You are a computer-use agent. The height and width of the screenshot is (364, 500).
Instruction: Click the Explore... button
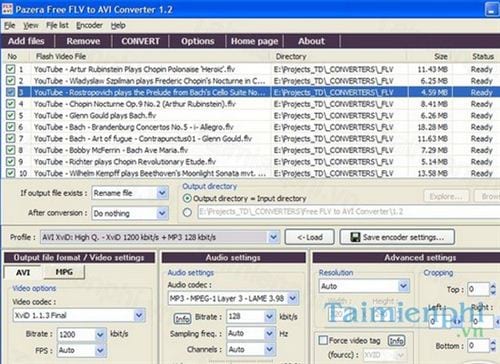tap(446, 196)
